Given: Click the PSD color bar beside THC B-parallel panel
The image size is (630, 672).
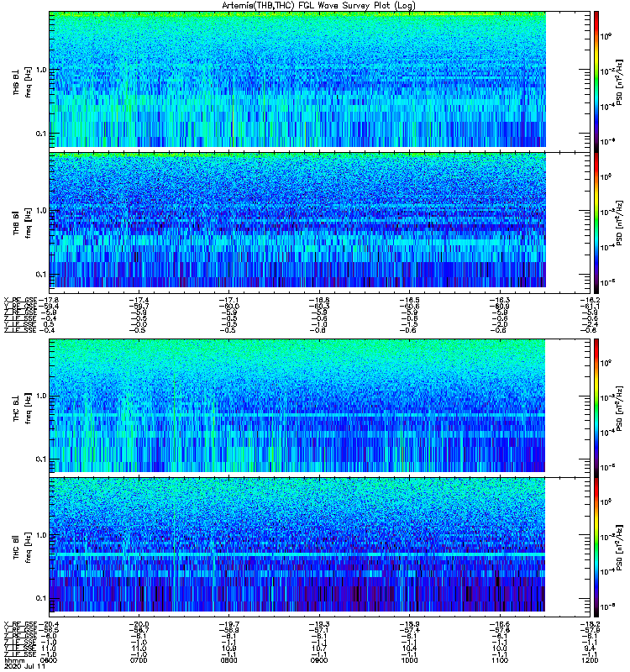Looking at the screenshot, I should pos(596,548).
